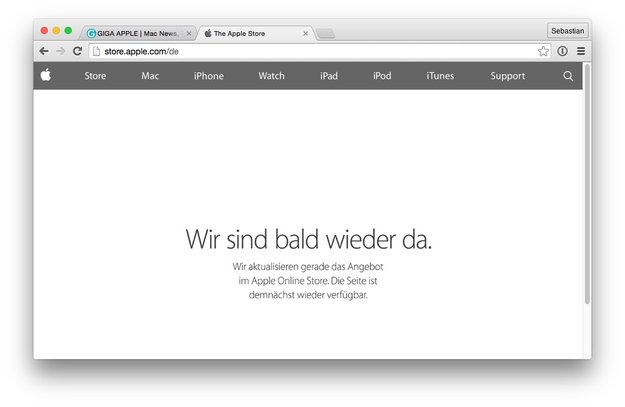
Task: Focus the address bar showing store.apple.com/de
Action: coord(319,51)
